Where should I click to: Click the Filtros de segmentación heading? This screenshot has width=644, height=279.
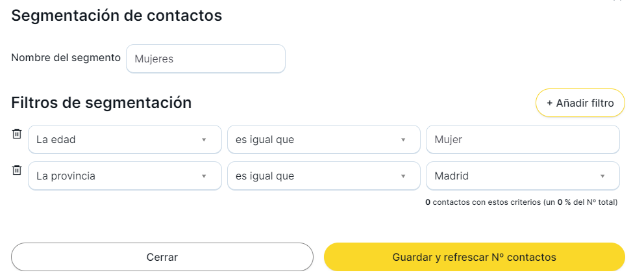[101, 102]
